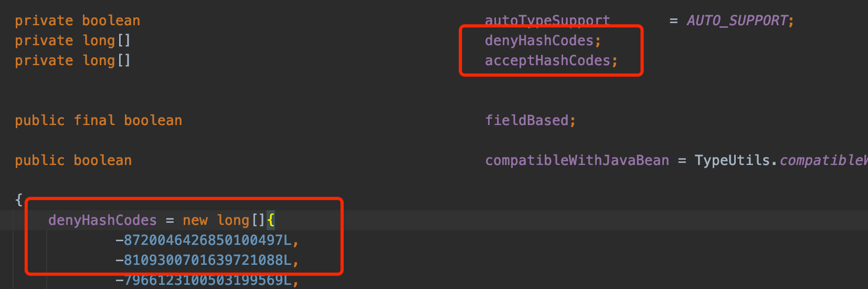Click the AUTO_SUPPORT constant
Image resolution: width=868 pixels, height=289 pixels.
(x=737, y=20)
